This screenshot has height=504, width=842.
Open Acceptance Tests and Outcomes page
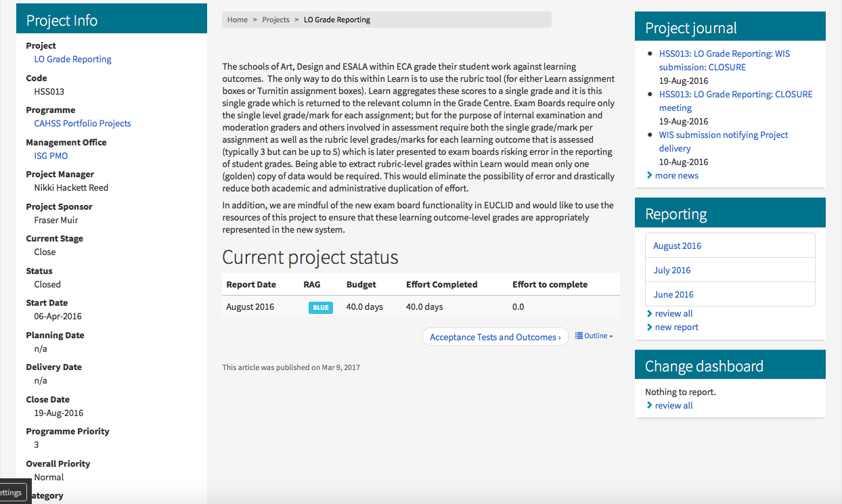[495, 337]
